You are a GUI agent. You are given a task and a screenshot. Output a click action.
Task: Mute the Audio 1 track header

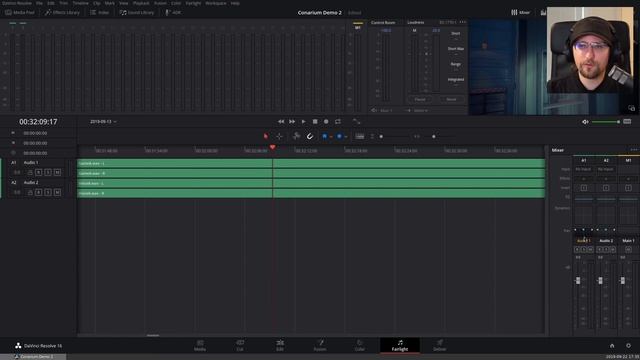click(x=58, y=172)
